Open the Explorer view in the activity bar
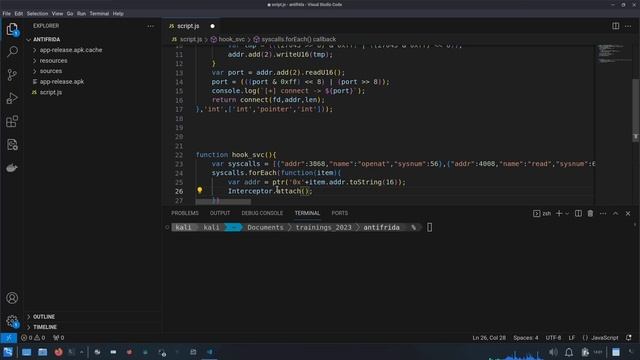The width and height of the screenshot is (640, 360). pos(12,29)
